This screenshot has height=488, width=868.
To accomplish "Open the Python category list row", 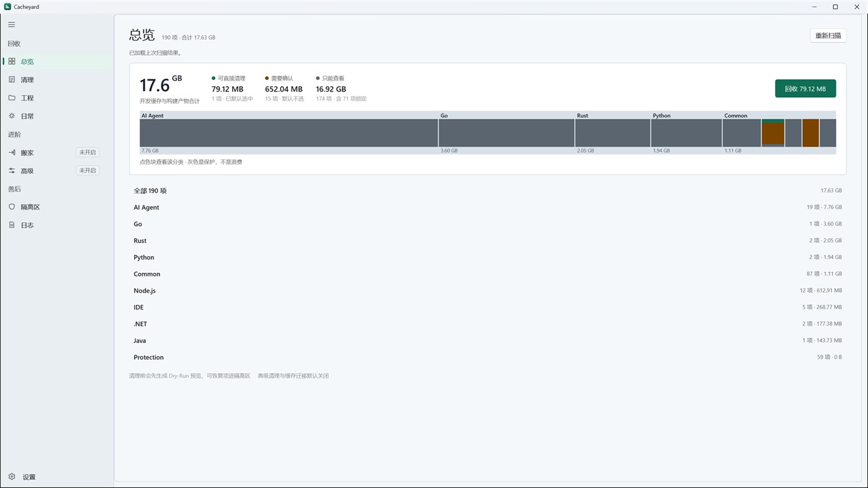I will (x=488, y=257).
